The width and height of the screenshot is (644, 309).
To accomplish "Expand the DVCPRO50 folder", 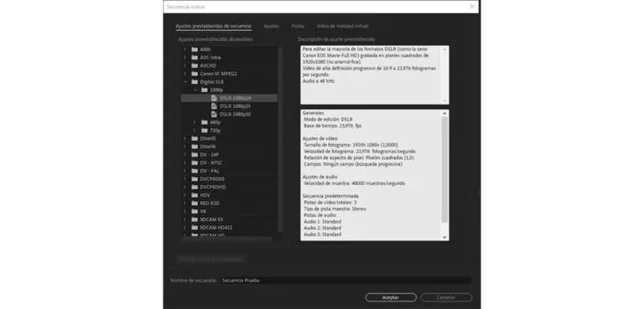I will pos(184,179).
